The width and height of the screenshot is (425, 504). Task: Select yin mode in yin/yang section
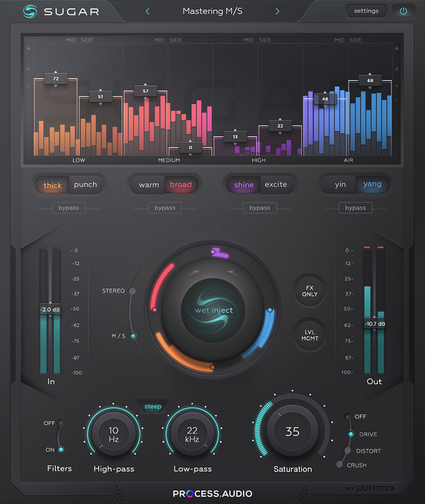pos(341,184)
